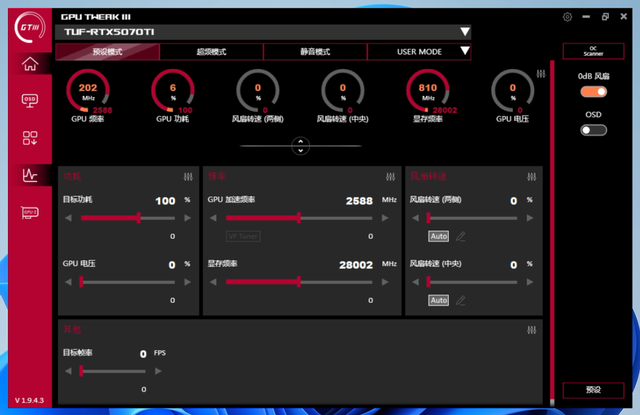Click the GPU 功耗 gauge

coord(173,91)
